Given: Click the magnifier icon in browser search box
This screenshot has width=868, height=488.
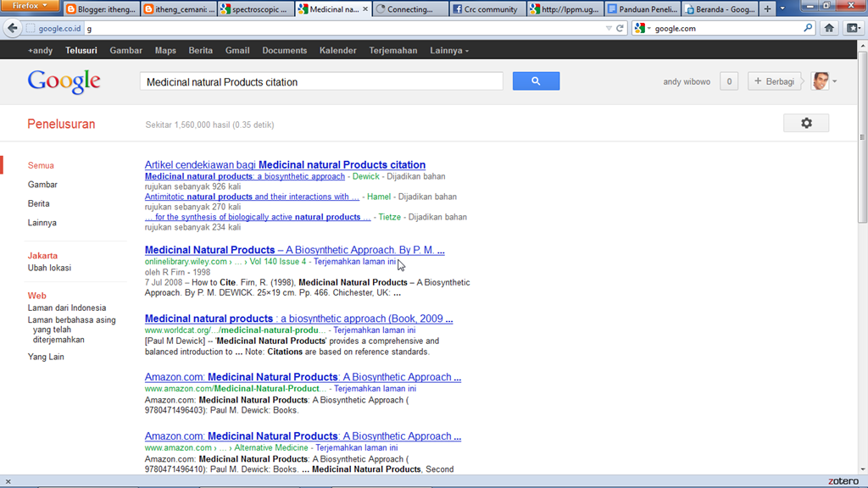Looking at the screenshot, I should pyautogui.click(x=808, y=28).
